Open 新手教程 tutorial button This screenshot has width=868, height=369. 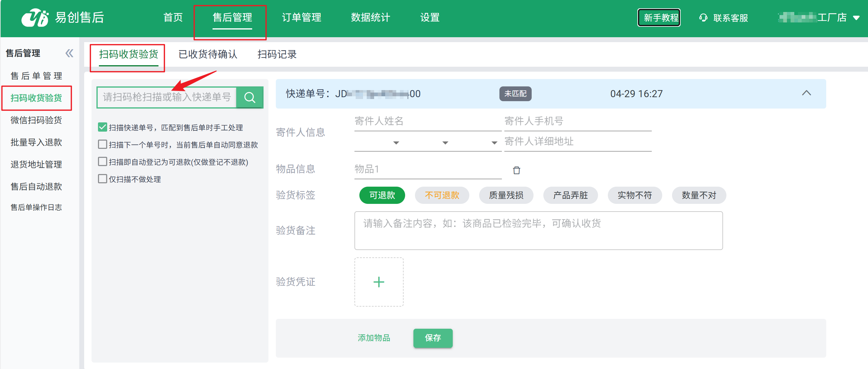click(x=659, y=18)
